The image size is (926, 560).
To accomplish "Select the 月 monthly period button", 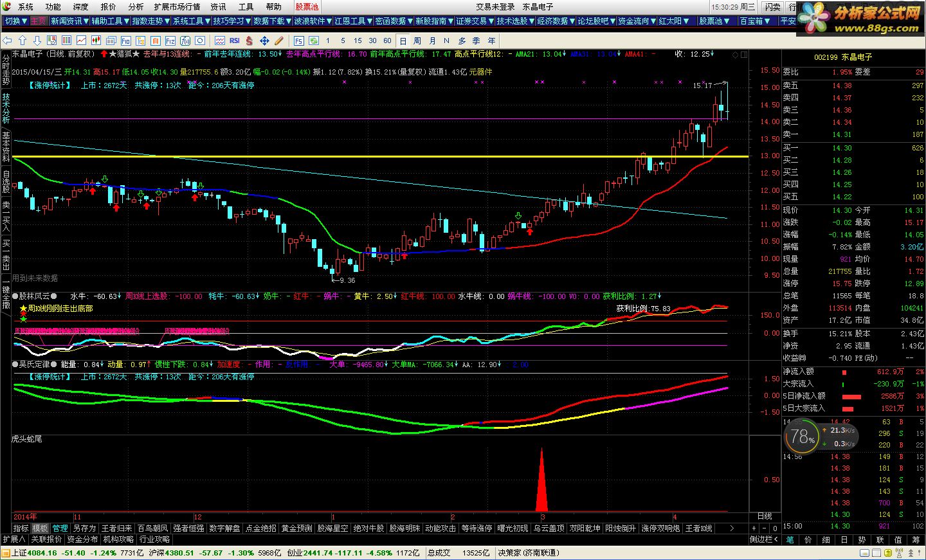I will point(432,41).
